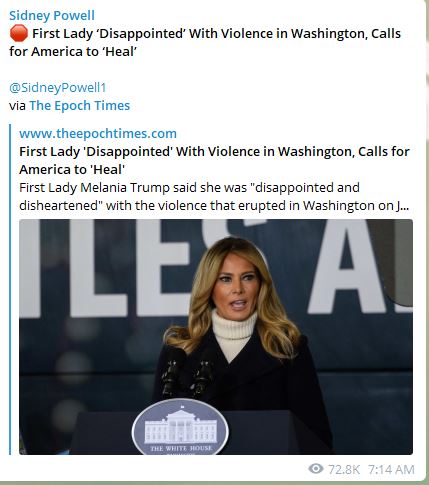
Task: Click the blue vertical link preview bar
Action: coord(10,289)
